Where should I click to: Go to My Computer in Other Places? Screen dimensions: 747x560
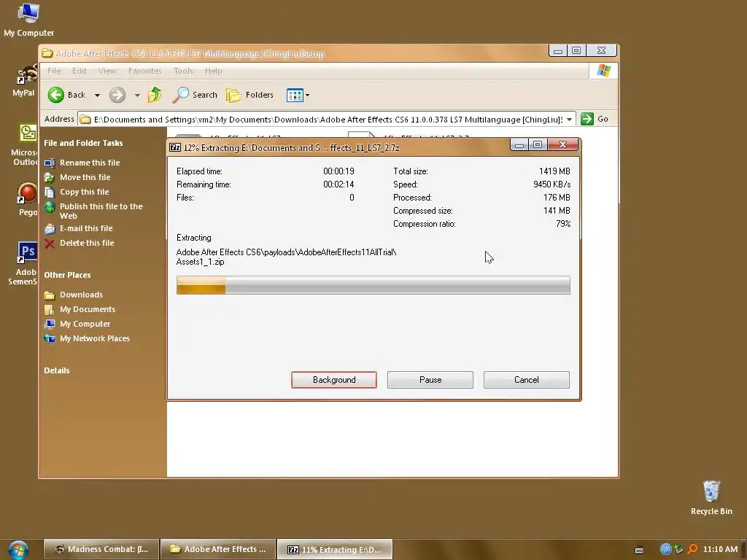click(x=85, y=324)
